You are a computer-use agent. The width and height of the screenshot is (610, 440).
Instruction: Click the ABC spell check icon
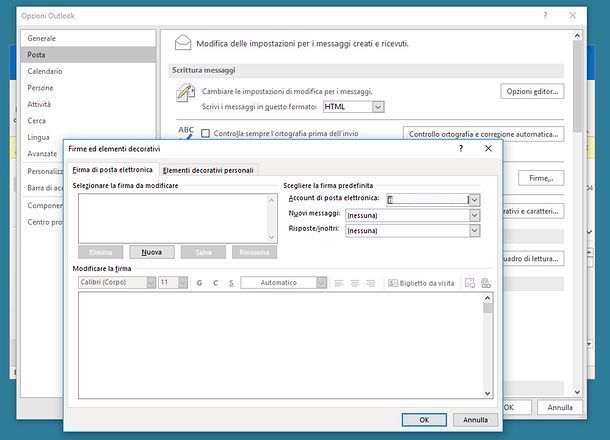(x=186, y=131)
